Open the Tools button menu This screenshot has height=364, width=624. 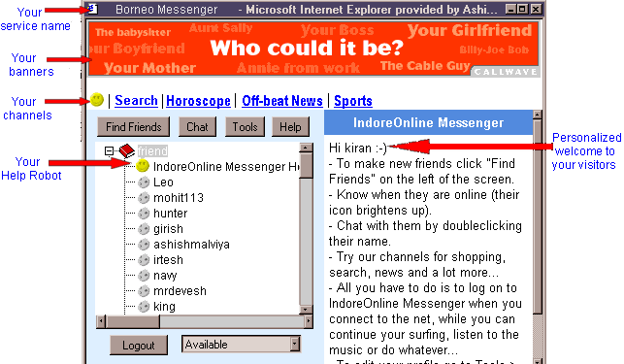[x=245, y=126]
